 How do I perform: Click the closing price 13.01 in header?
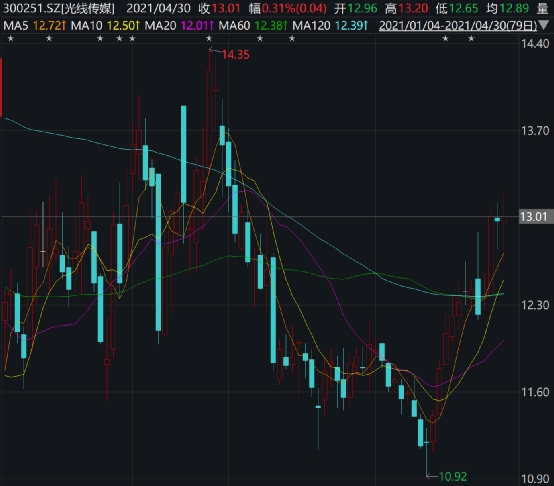point(226,8)
